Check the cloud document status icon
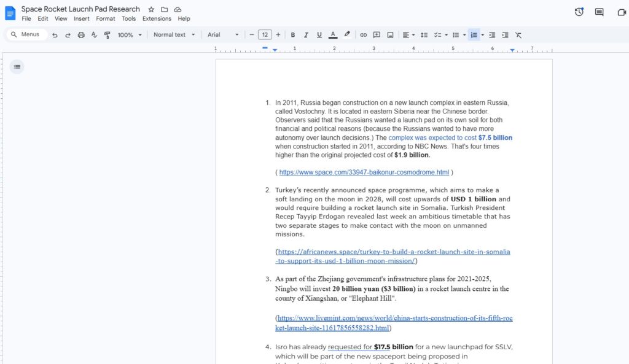The image size is (629, 364). point(178,9)
